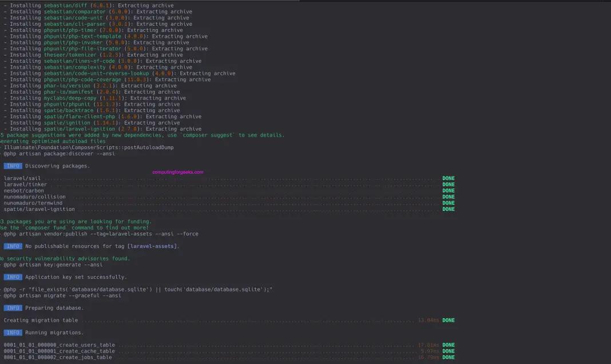Click the INFO badge next to Preparing database

point(13,307)
